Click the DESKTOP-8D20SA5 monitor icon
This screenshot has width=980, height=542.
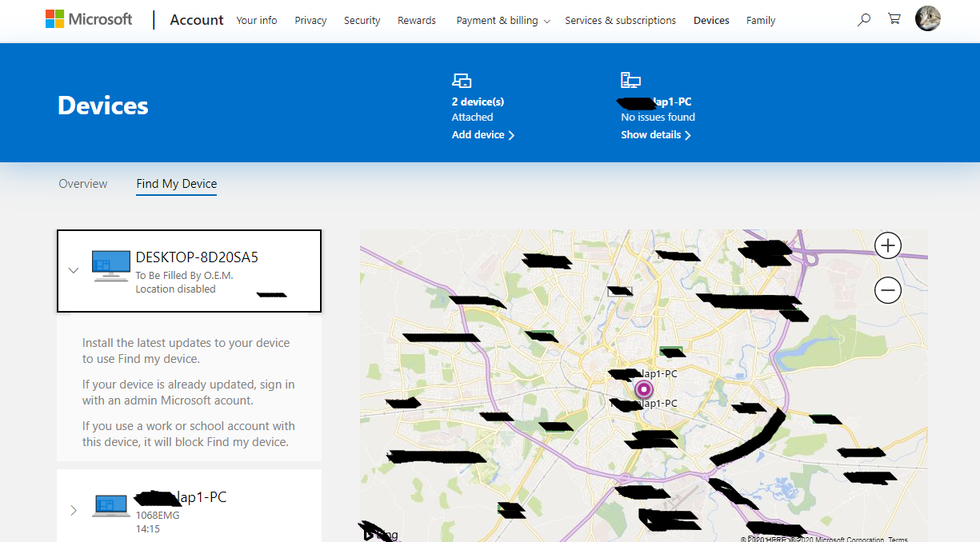(x=110, y=265)
